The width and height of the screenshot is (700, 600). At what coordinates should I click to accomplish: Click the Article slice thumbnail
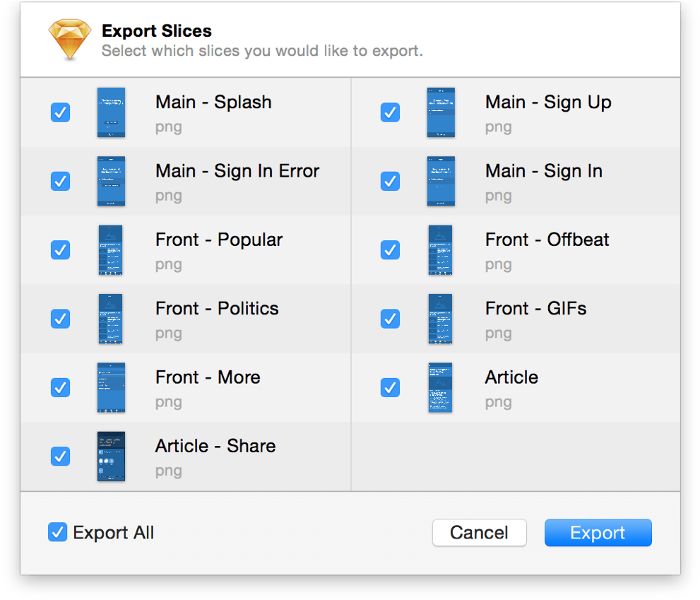click(x=441, y=388)
